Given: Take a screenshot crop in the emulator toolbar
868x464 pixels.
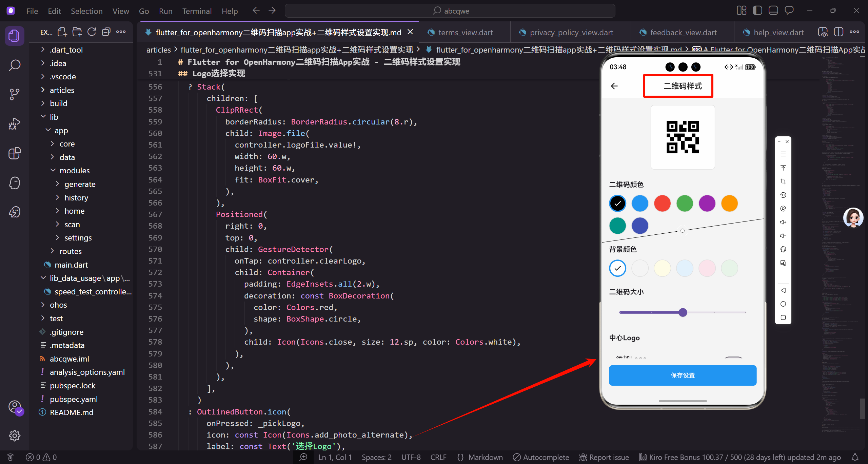Looking at the screenshot, I should click(783, 181).
